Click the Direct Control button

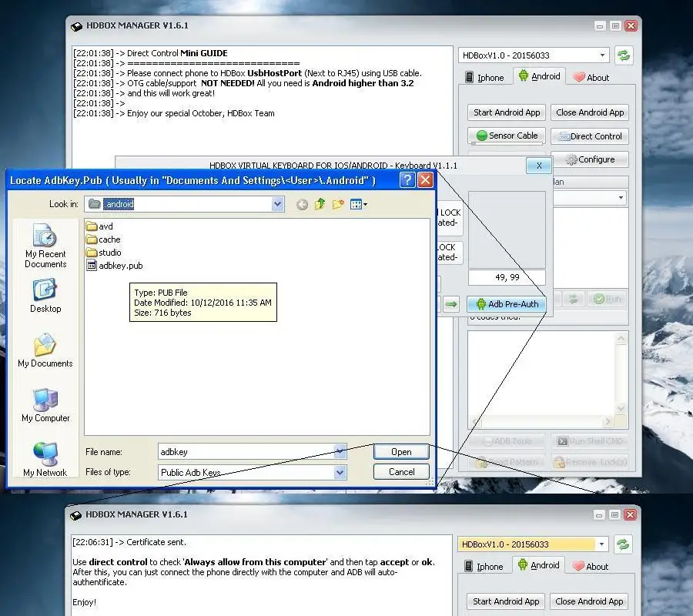[x=590, y=136]
